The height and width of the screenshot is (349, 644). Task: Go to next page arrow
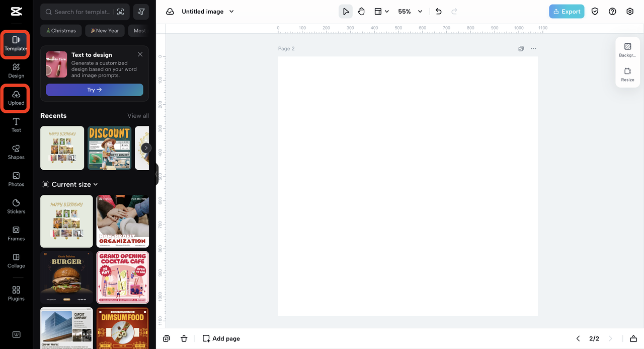pyautogui.click(x=610, y=338)
